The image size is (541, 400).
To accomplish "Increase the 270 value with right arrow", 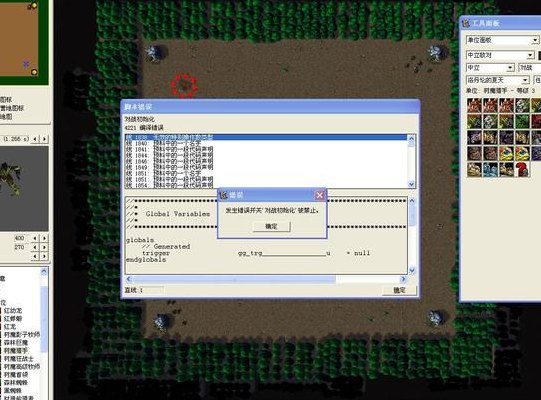I will click(44, 247).
